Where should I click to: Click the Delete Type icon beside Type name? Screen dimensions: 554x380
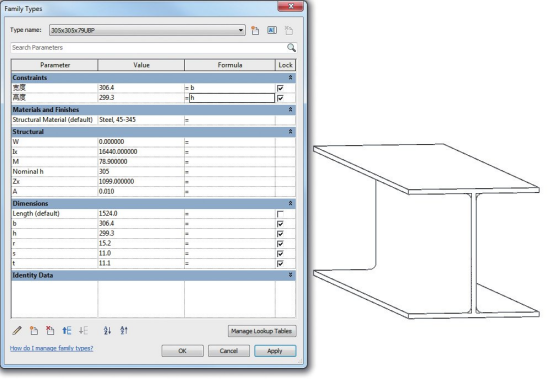pyautogui.click(x=289, y=30)
